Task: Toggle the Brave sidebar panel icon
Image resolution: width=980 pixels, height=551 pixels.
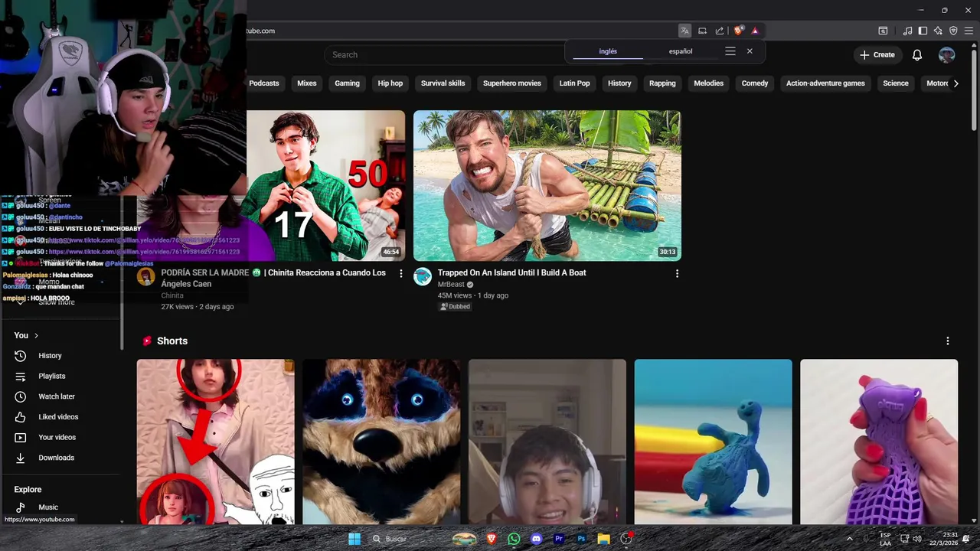Action: click(923, 31)
